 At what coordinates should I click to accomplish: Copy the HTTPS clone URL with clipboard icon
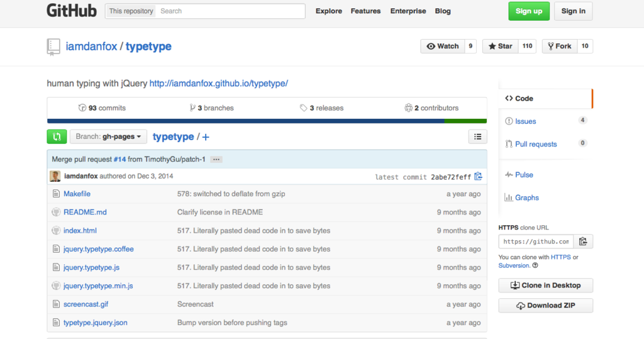pyautogui.click(x=583, y=242)
